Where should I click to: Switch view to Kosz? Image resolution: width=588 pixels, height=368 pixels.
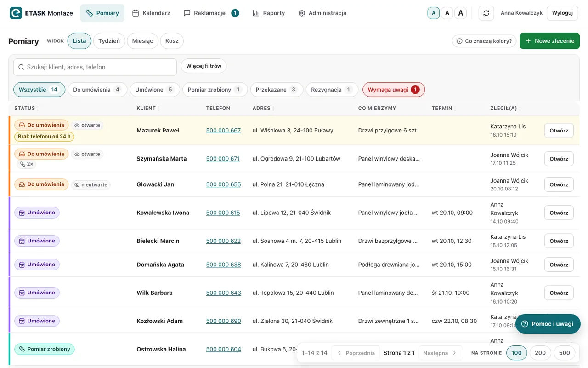tap(172, 41)
